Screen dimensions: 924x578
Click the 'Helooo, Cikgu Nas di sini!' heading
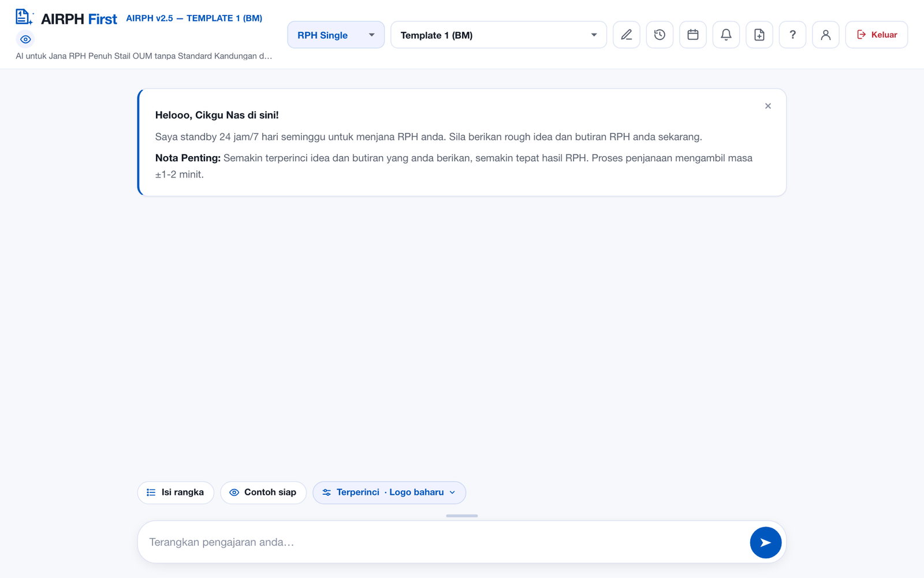point(217,115)
